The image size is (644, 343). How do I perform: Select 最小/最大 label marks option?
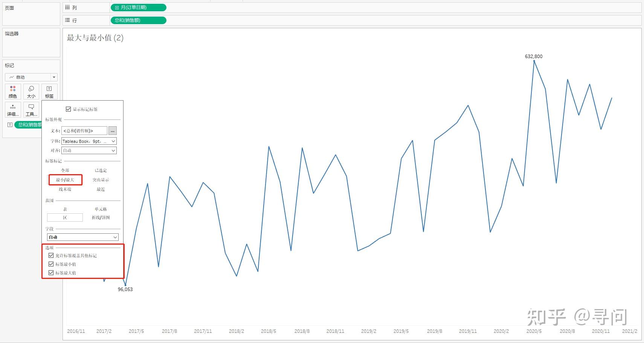[x=65, y=180]
